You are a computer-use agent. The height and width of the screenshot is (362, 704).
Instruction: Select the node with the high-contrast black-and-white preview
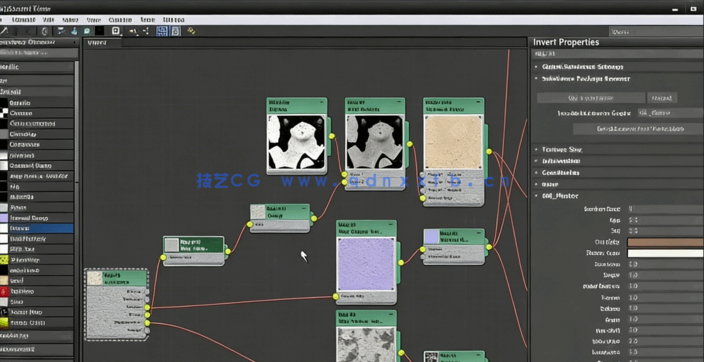tap(296, 136)
